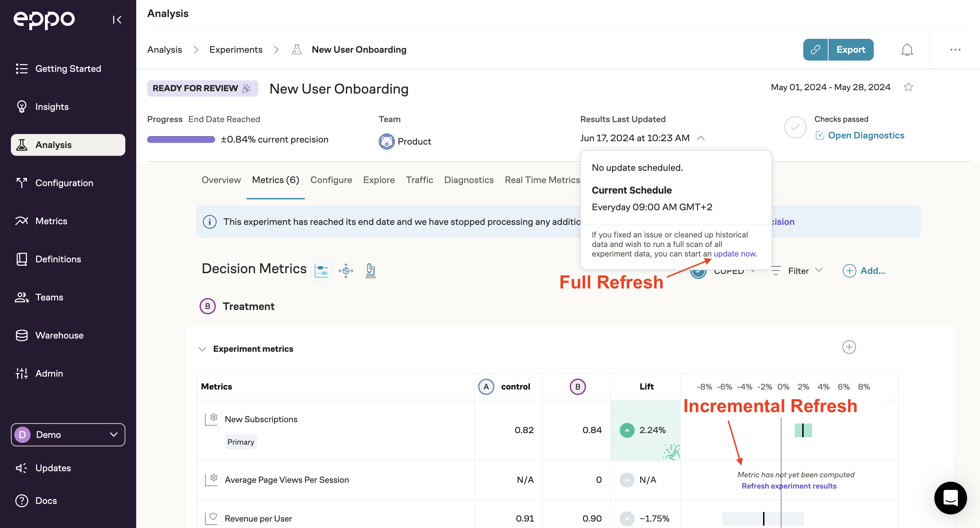The width and height of the screenshot is (980, 528).
Task: Click the copy link icon next to Export
Action: coord(815,50)
